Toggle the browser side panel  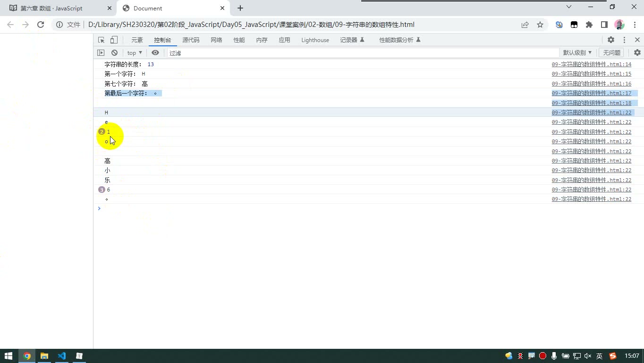[604, 25]
